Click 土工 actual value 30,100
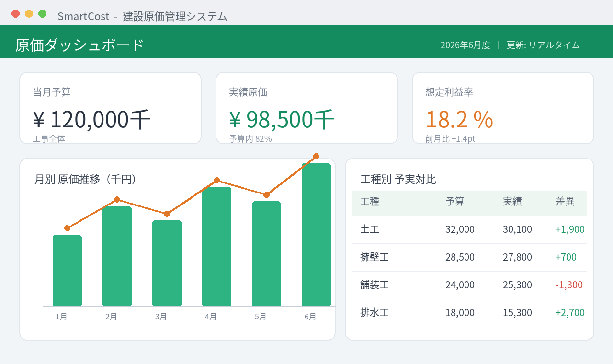This screenshot has height=364, width=613. [517, 229]
